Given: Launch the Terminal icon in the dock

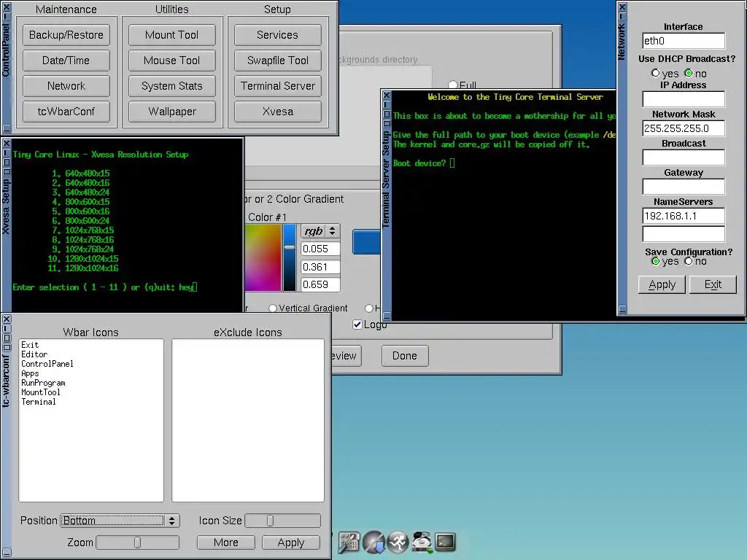Looking at the screenshot, I should coord(445,542).
